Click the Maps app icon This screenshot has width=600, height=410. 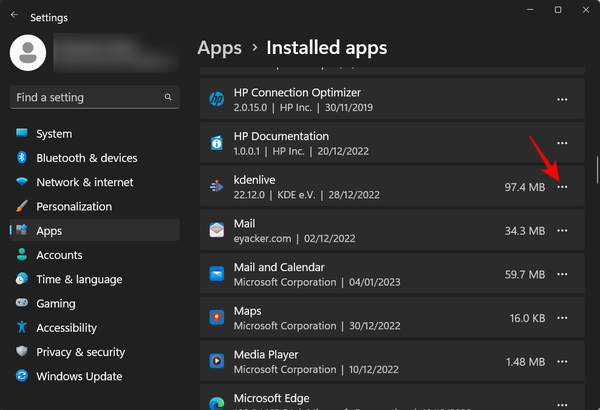point(217,317)
